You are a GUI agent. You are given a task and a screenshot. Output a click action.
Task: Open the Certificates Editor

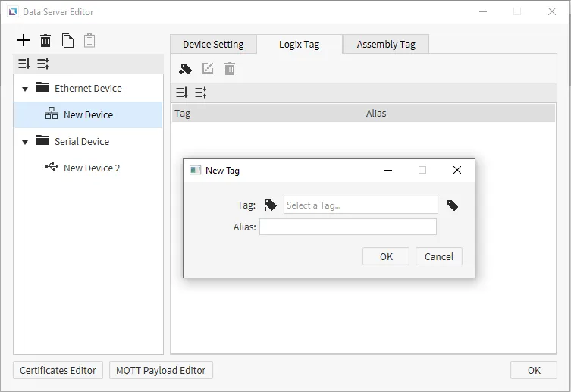coord(58,370)
